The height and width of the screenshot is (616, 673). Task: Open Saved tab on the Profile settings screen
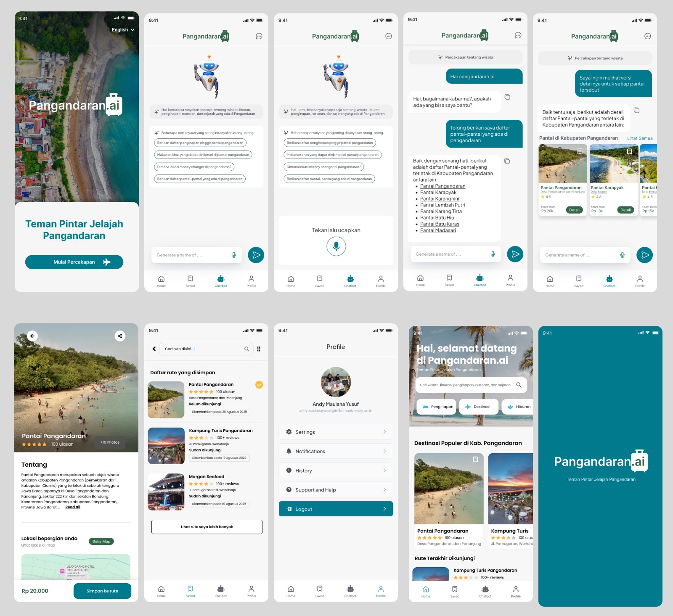point(320,591)
